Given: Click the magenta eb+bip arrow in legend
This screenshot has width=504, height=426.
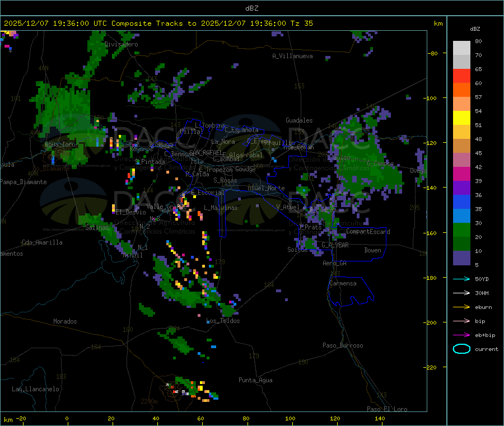Looking at the screenshot, I should click(461, 335).
